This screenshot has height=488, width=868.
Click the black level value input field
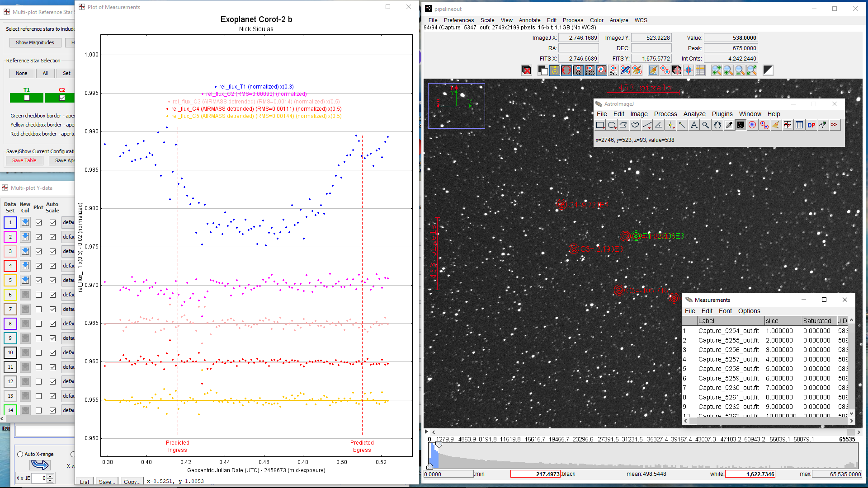[x=535, y=474]
